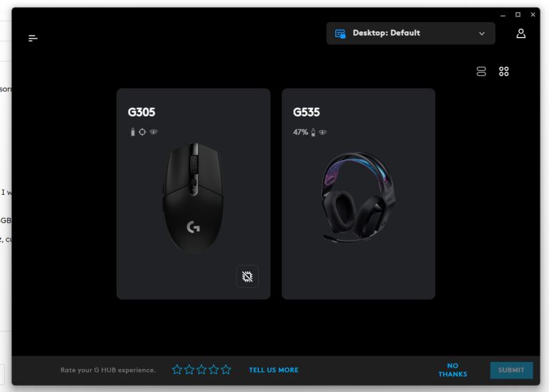Click the G535 wireless connection icon

click(x=322, y=132)
